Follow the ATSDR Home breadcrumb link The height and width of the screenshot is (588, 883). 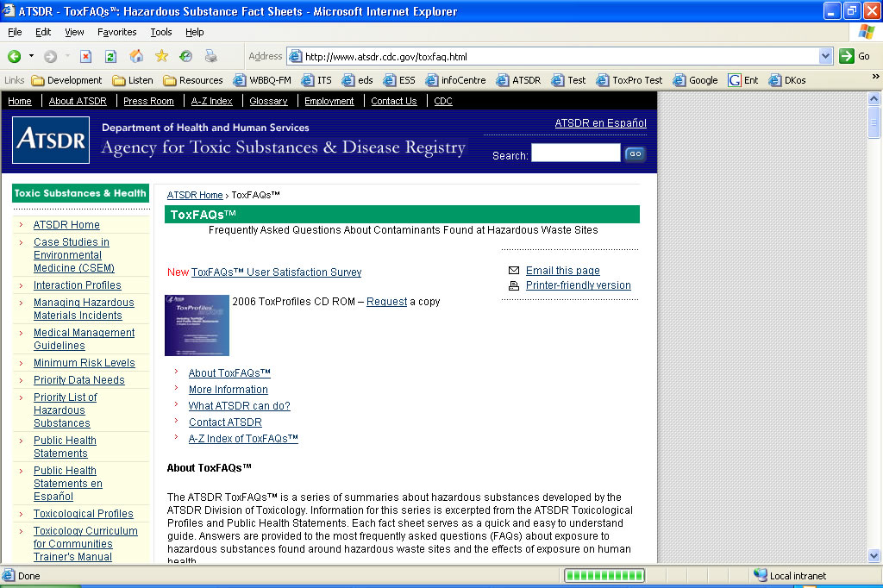click(x=195, y=195)
